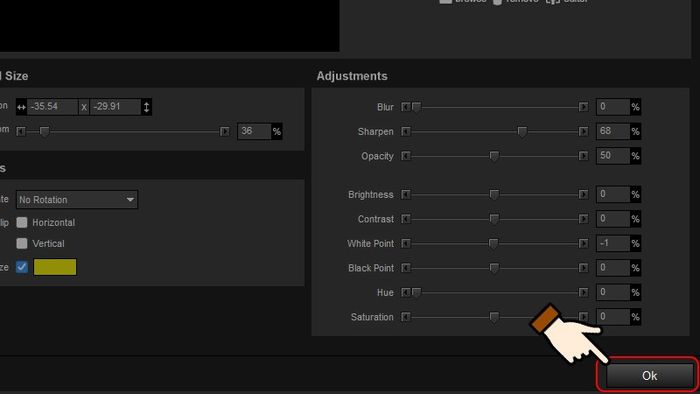This screenshot has height=394, width=700.
Task: Click the Blur slider decrease arrow
Action: [406, 107]
